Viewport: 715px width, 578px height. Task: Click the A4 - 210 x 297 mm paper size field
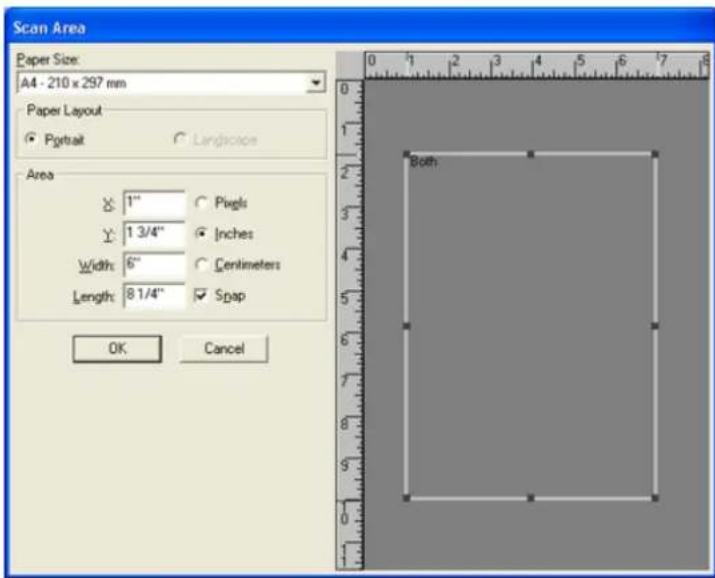point(171,83)
